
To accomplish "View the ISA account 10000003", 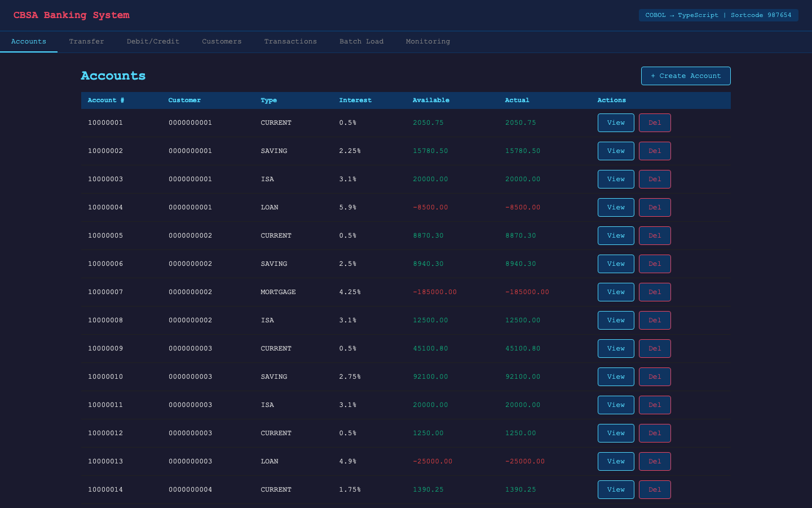I will [615, 179].
